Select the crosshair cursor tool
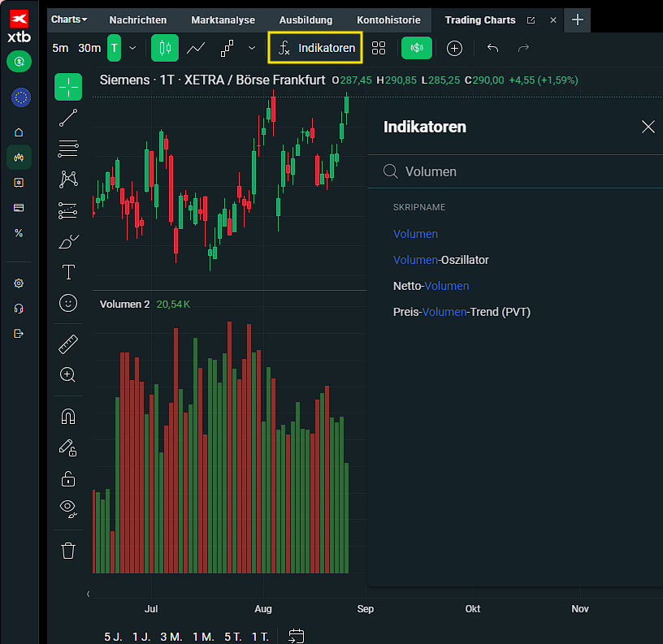 point(68,87)
